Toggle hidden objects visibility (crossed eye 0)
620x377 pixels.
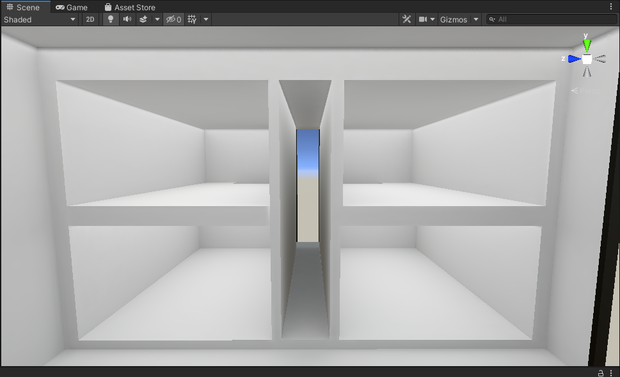(x=174, y=19)
